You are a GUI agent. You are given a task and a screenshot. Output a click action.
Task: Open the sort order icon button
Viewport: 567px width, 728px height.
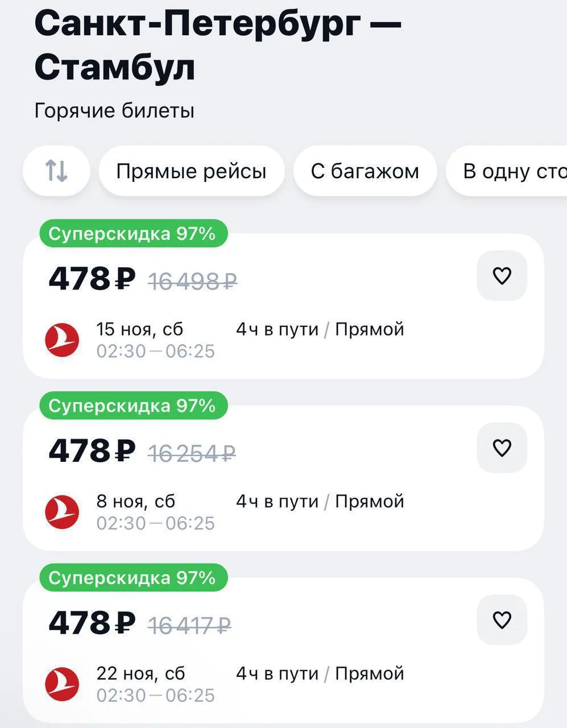coord(56,171)
